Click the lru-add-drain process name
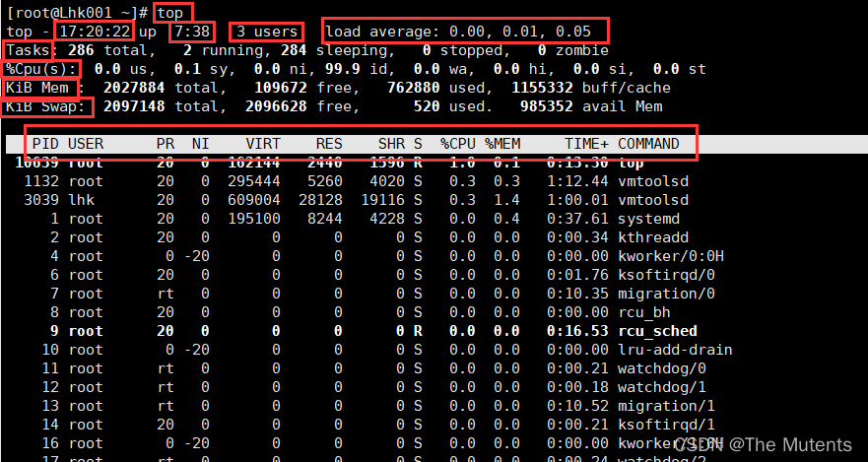Screen dimensions: 868x462 click(x=675, y=350)
